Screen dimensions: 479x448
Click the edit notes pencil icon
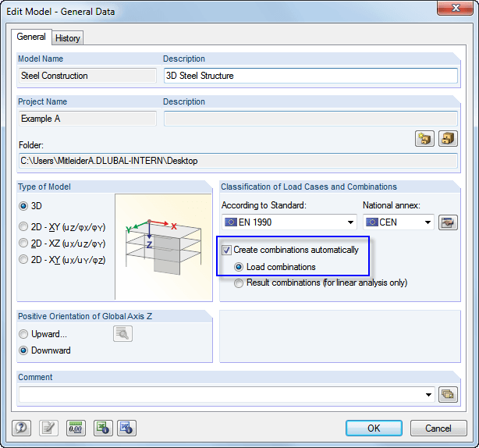(x=48, y=428)
